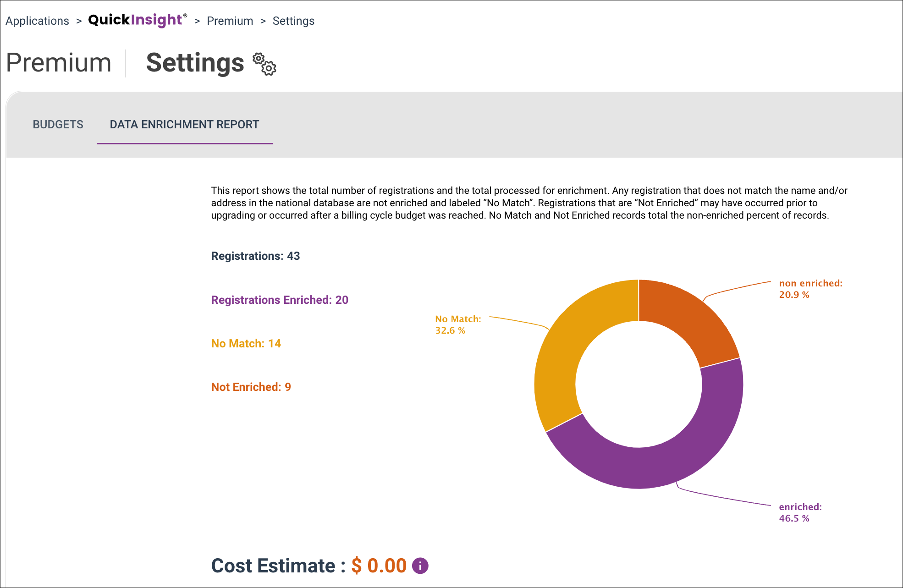The height and width of the screenshot is (588, 903).
Task: Go to the Applications breadcrumb link
Action: 37,21
